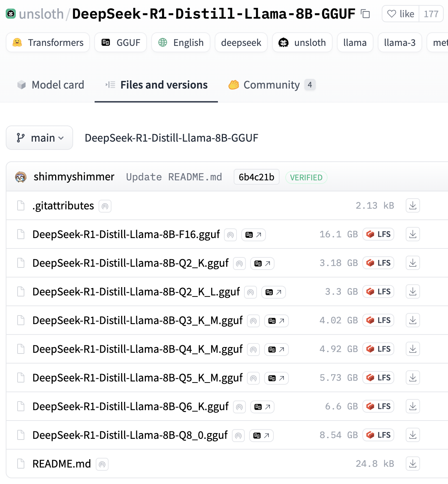
Task: Select the Transformers library tag
Action: pyautogui.click(x=48, y=43)
